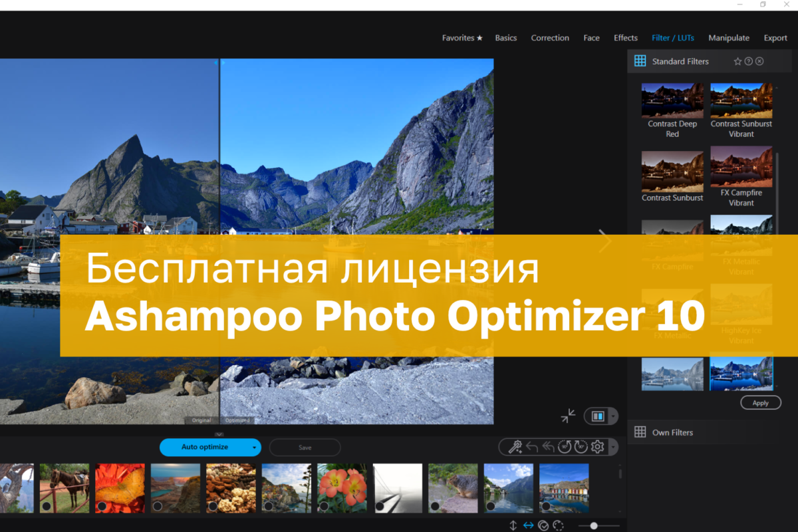Open the compare view dropdown arrow

pos(612,416)
